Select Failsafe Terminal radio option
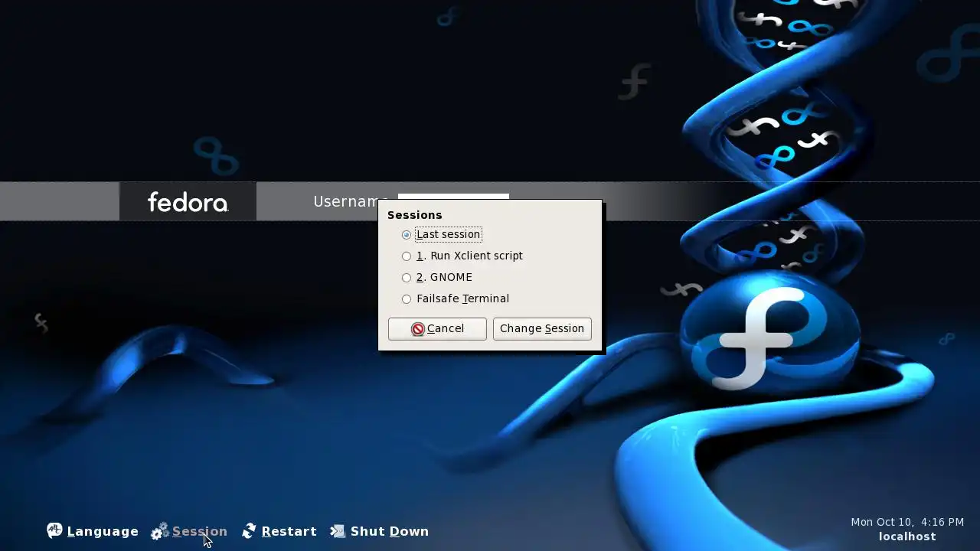 point(407,298)
